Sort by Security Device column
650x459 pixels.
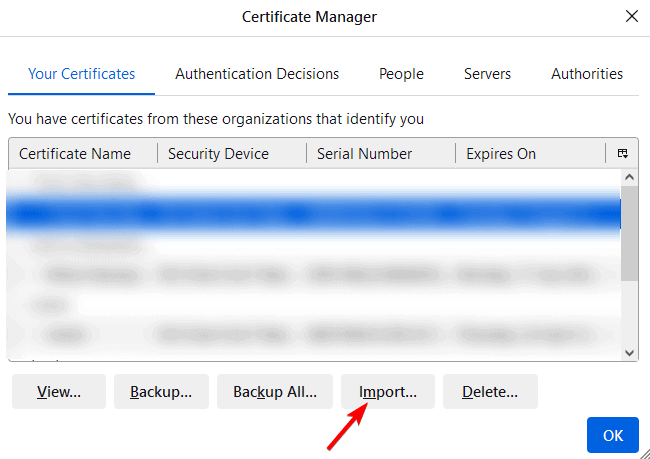[x=218, y=154]
